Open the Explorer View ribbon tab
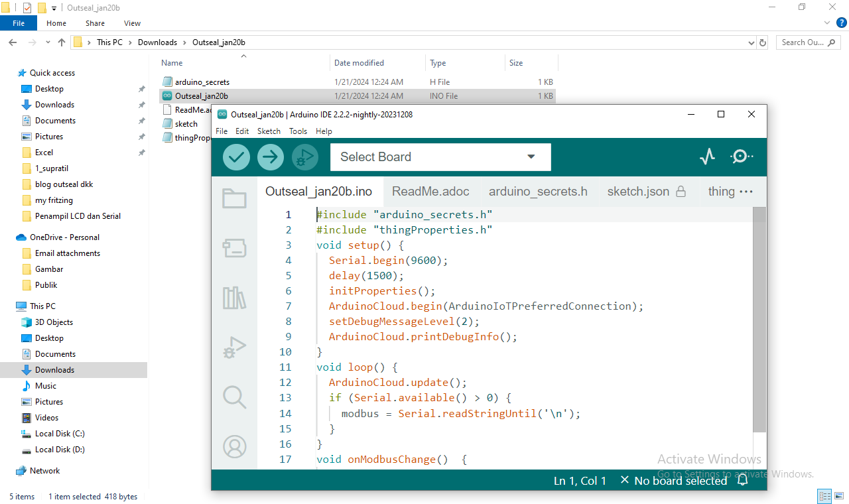The image size is (849, 504). (x=132, y=23)
